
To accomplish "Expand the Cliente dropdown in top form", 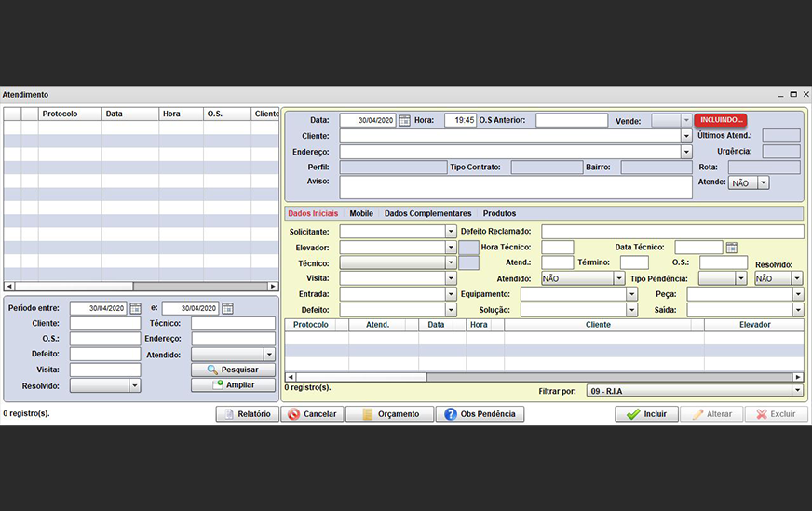I will (x=686, y=136).
